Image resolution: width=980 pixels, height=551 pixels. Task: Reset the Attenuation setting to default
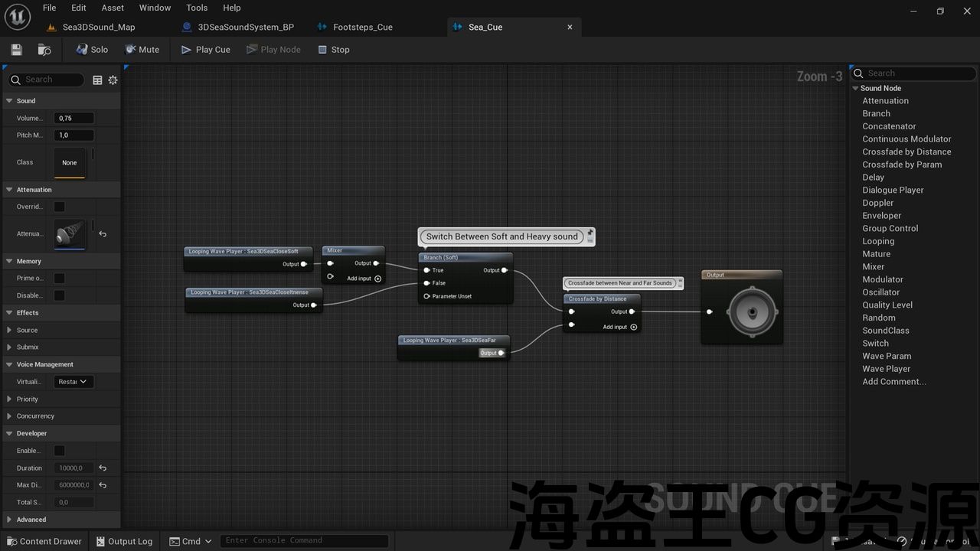point(103,234)
